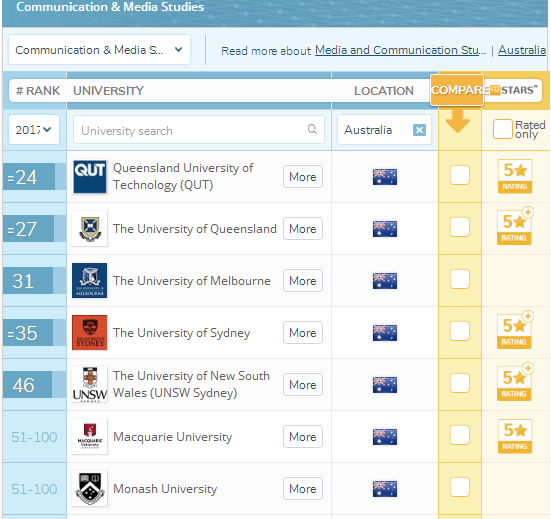
Task: Open the Monash University name link
Action: [165, 489]
